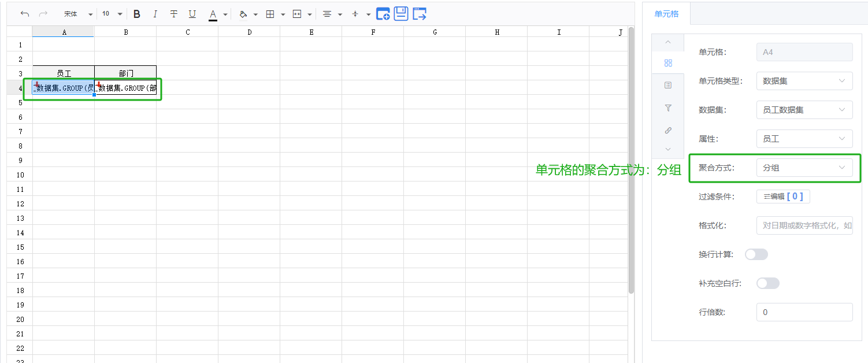This screenshot has width=868, height=363.
Task: Switch to the 单元格 tab
Action: point(666,14)
